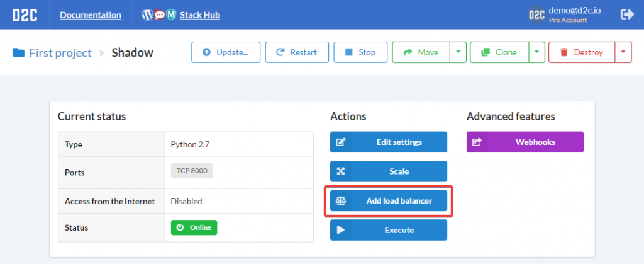
Task: Open the Clone dropdown arrow
Action: coord(537,52)
